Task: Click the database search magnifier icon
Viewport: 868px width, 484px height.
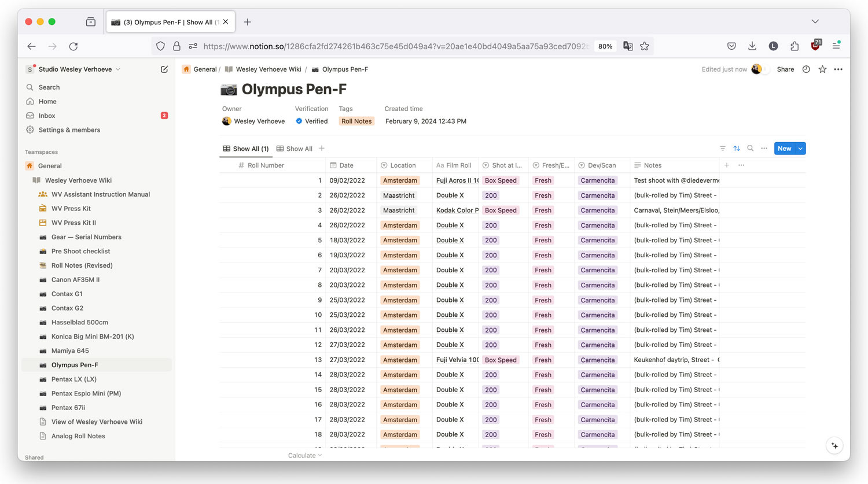Action: click(x=751, y=149)
